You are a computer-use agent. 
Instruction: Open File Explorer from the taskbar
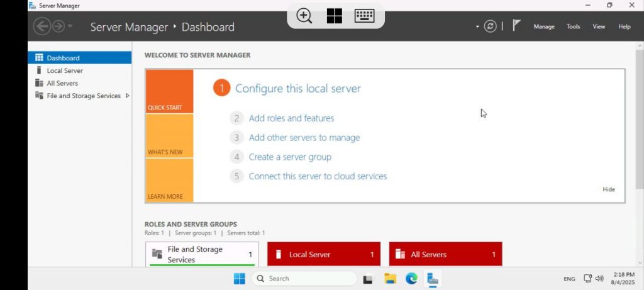[390, 279]
